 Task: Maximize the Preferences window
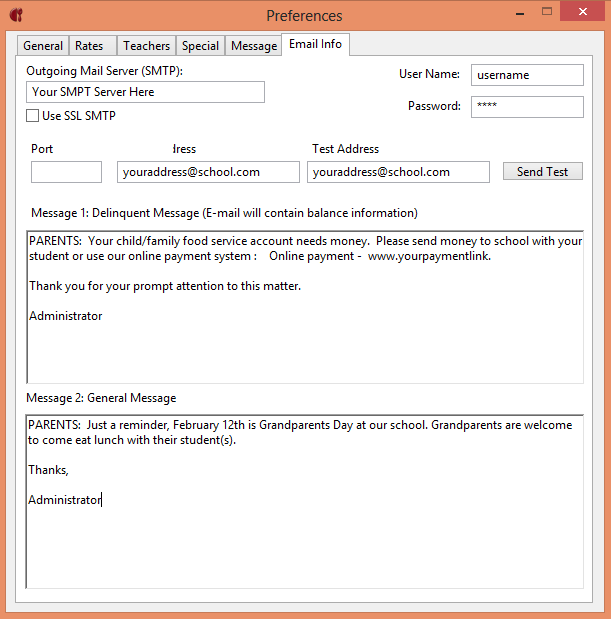point(547,12)
